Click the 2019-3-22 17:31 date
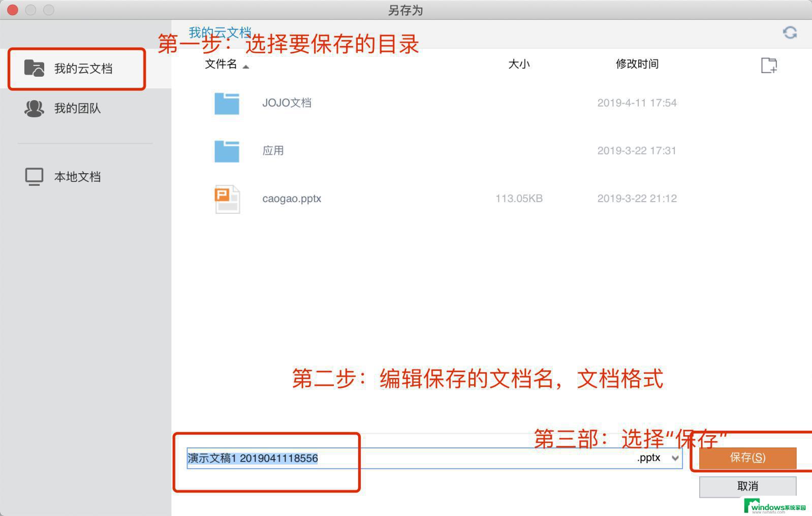This screenshot has height=516, width=812. pyautogui.click(x=637, y=150)
